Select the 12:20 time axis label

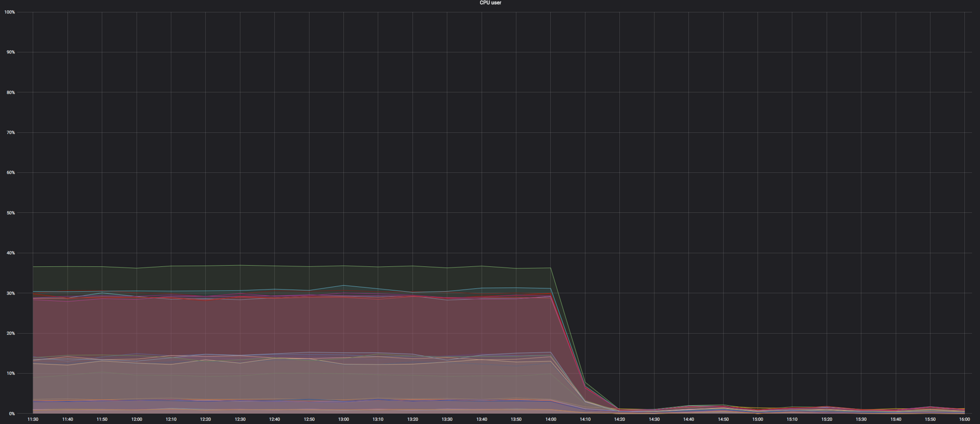coord(206,420)
